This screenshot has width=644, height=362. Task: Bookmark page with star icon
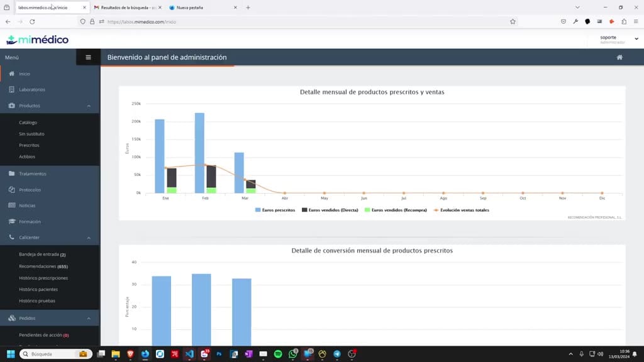513,22
